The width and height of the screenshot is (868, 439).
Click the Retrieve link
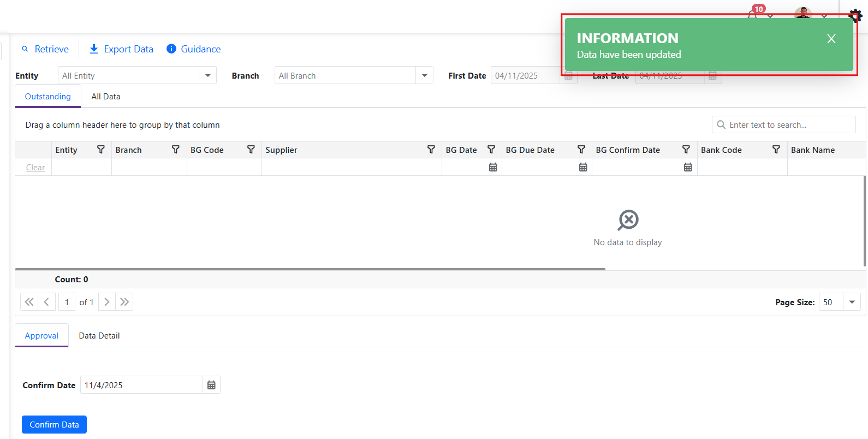click(52, 49)
